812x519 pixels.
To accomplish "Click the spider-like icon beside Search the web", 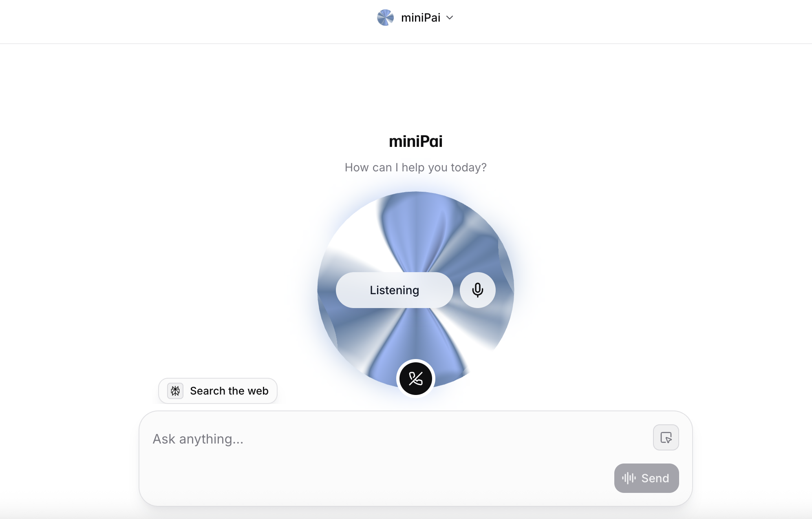I will [175, 391].
